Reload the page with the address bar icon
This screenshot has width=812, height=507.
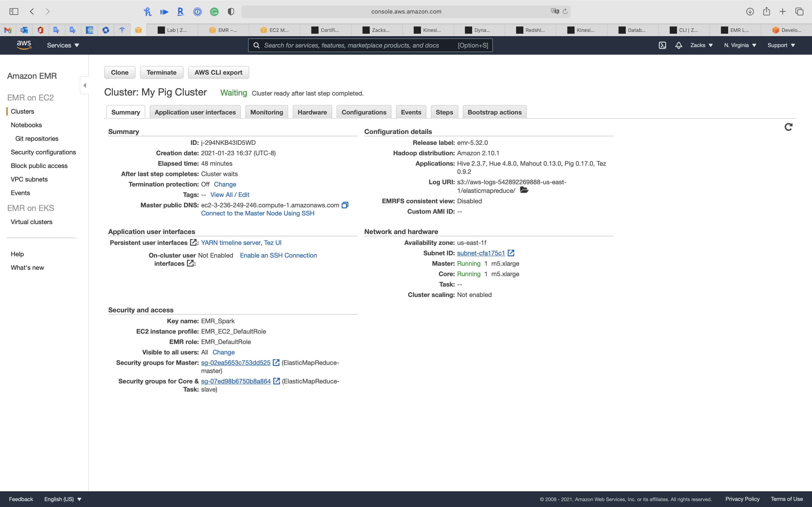pos(565,11)
